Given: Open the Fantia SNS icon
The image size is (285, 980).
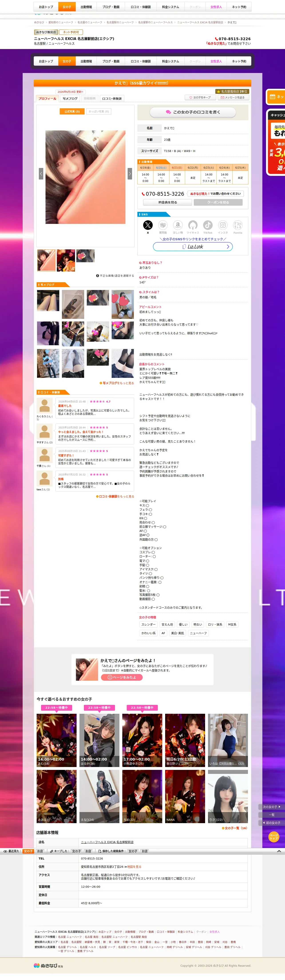Looking at the screenshot, I should pyautogui.click(x=238, y=225).
